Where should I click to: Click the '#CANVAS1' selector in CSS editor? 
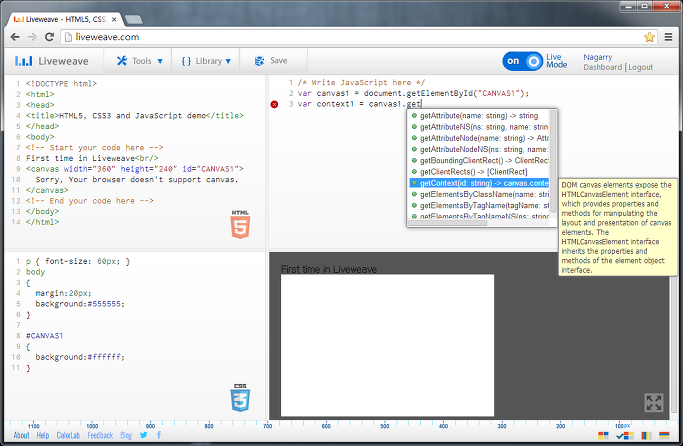[44, 336]
